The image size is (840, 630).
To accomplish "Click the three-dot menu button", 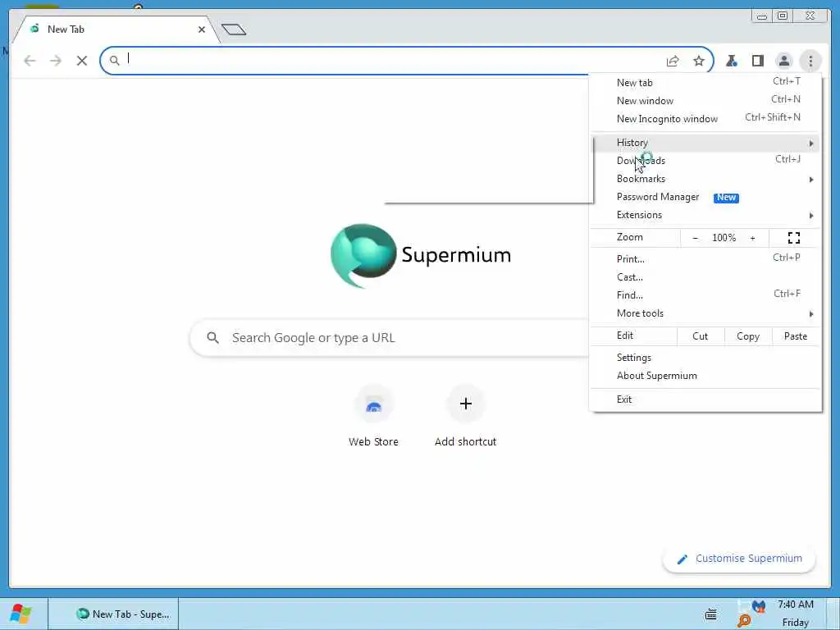I will [810, 61].
